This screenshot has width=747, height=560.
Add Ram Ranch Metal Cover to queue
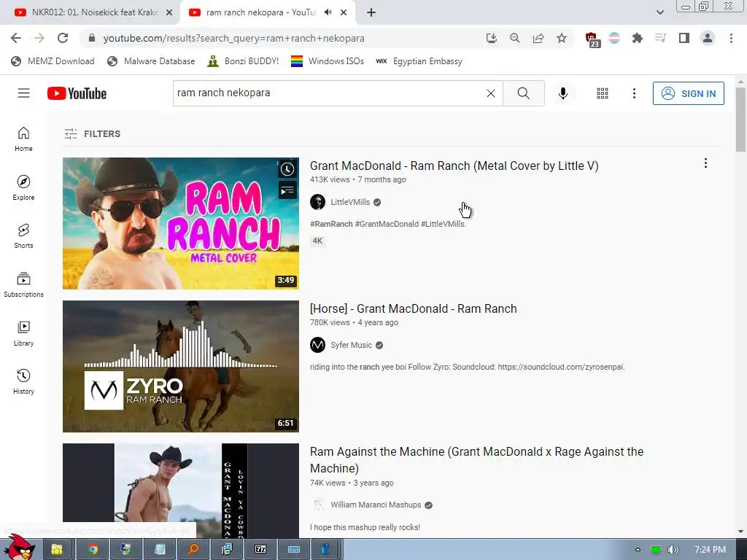287,191
